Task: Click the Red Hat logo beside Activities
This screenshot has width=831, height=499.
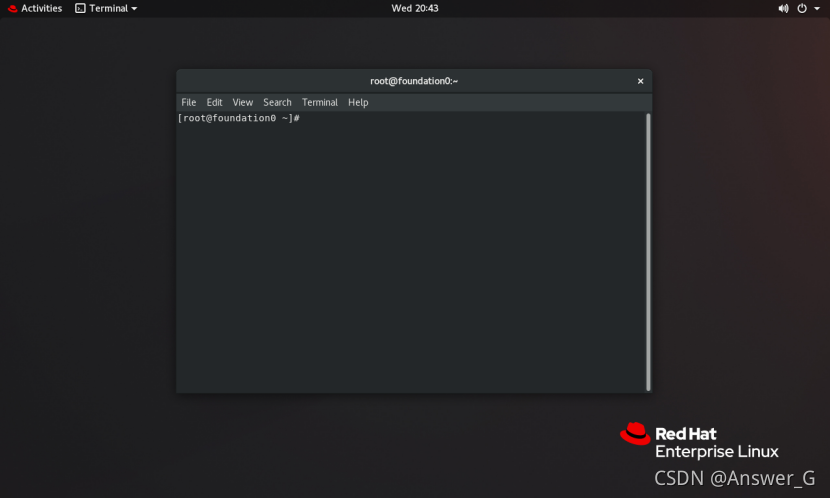Action: click(x=13, y=8)
